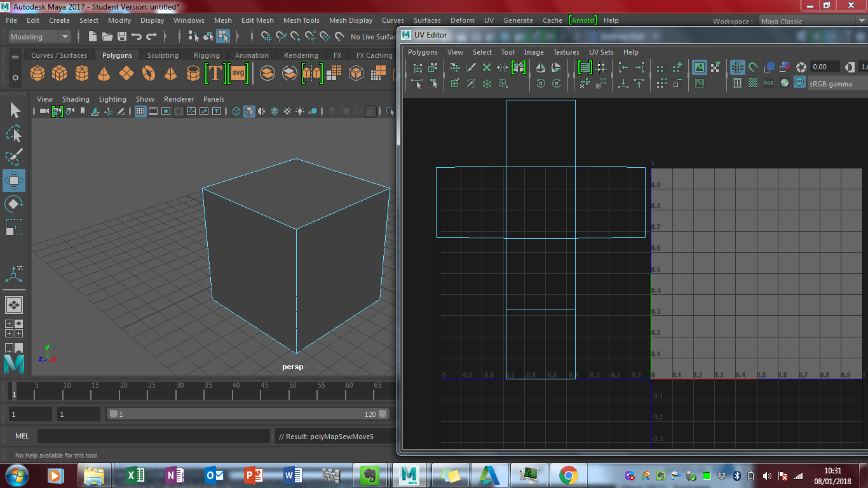Expand the No Live Surface dropdown
The width and height of the screenshot is (868, 488).
(x=372, y=36)
